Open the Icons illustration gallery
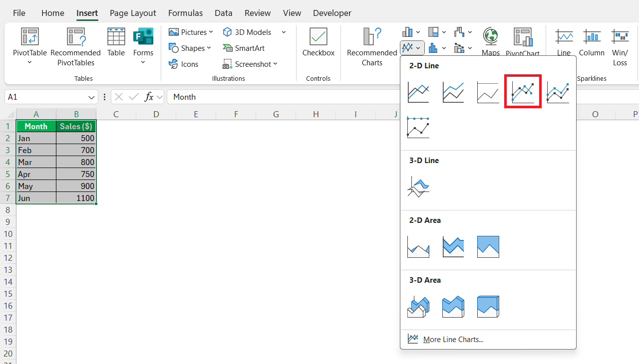This screenshot has width=639, height=364. pyautogui.click(x=183, y=64)
